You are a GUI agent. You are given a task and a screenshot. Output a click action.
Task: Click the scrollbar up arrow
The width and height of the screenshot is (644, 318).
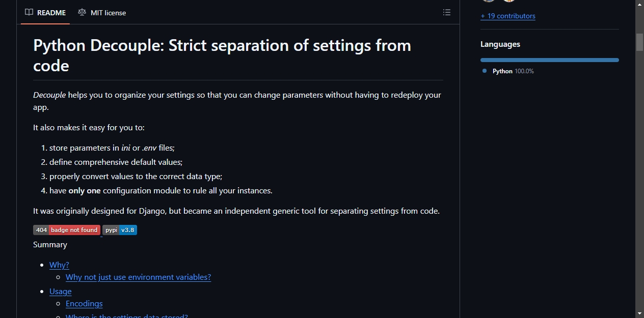(639, 4)
